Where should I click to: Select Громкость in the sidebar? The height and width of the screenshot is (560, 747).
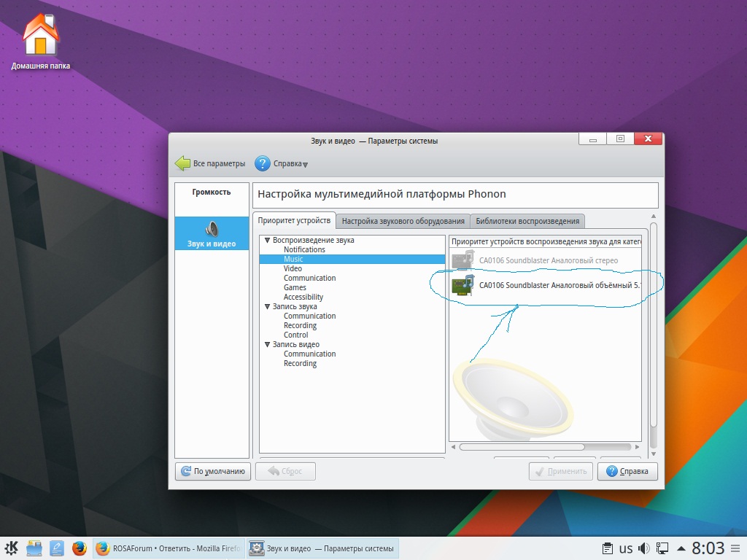coord(212,192)
